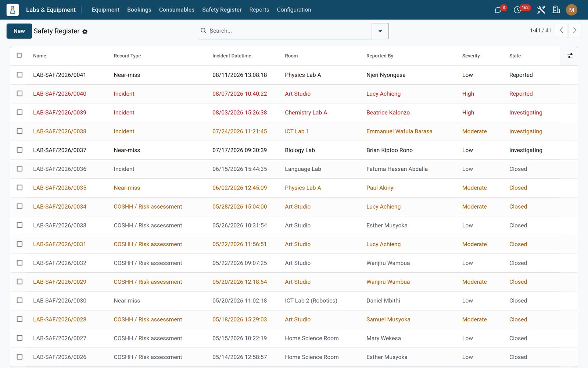588x368 pixels.
Task: Open the user avatar menu M
Action: coord(571,10)
